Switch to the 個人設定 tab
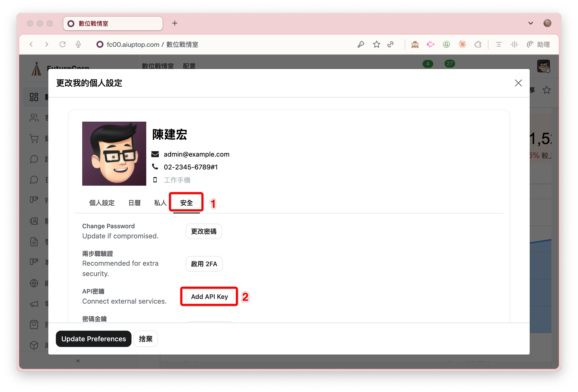This screenshot has height=392, width=578. [x=102, y=203]
